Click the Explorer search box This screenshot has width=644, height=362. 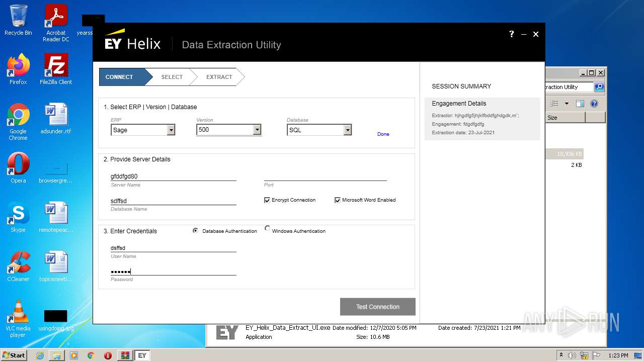(x=569, y=87)
